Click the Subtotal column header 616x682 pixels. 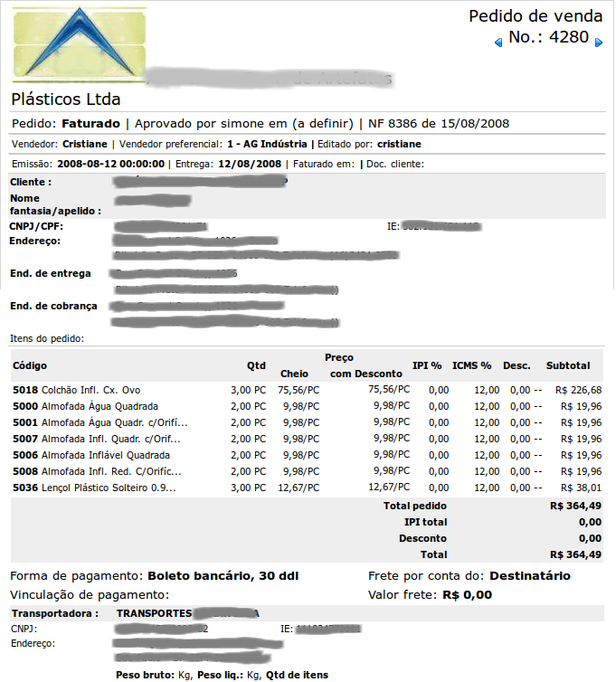point(568,365)
